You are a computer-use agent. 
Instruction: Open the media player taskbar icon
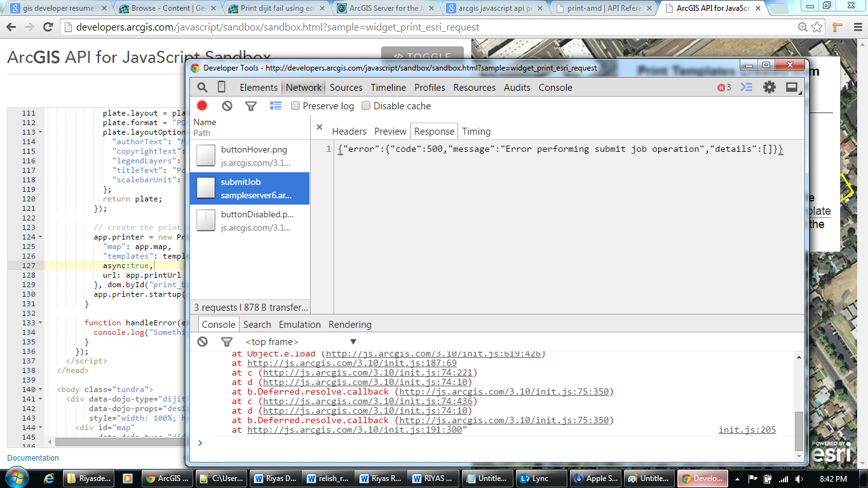[127, 478]
